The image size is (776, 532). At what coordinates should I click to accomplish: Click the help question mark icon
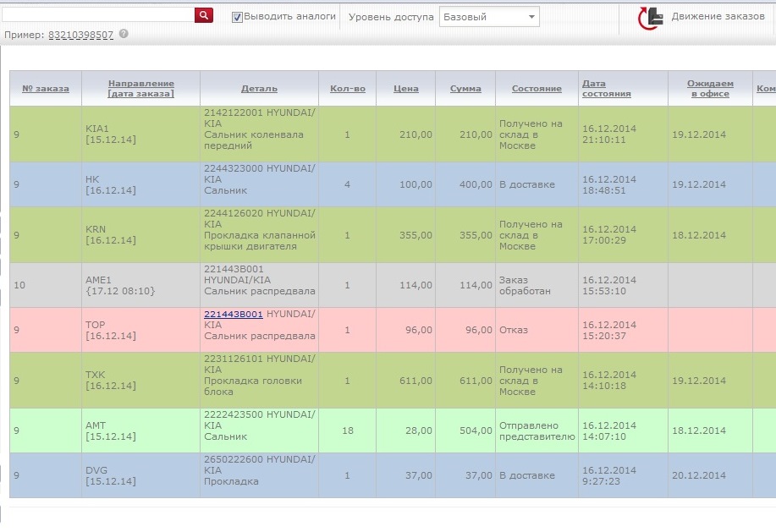(x=124, y=34)
